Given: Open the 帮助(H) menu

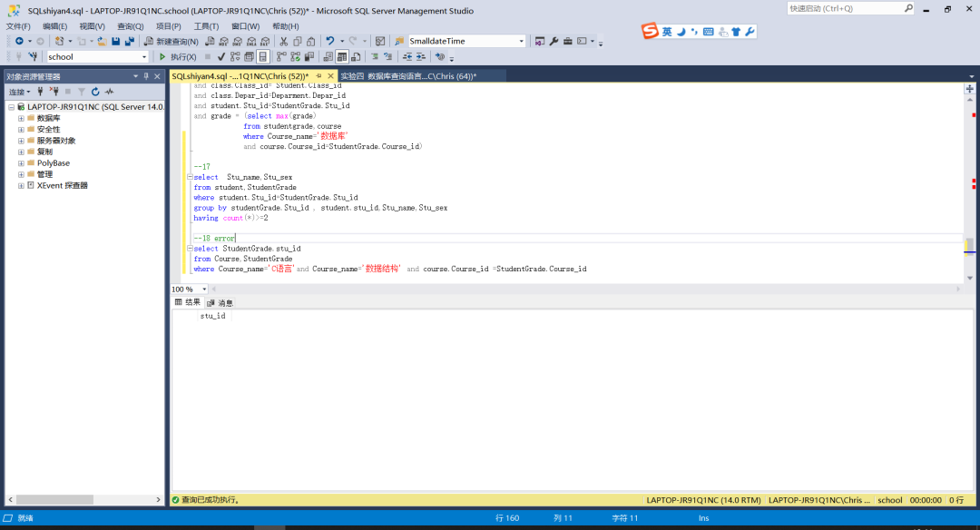Looking at the screenshot, I should tap(286, 26).
